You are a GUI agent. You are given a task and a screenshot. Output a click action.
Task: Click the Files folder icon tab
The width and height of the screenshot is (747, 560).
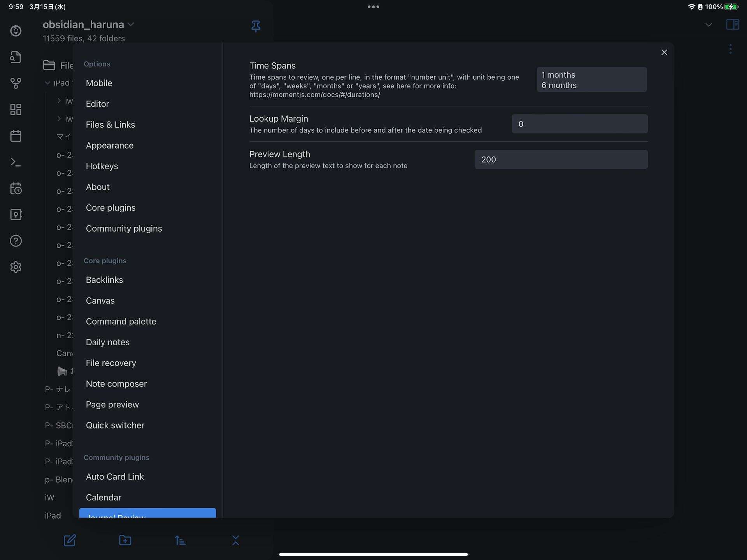[49, 65]
